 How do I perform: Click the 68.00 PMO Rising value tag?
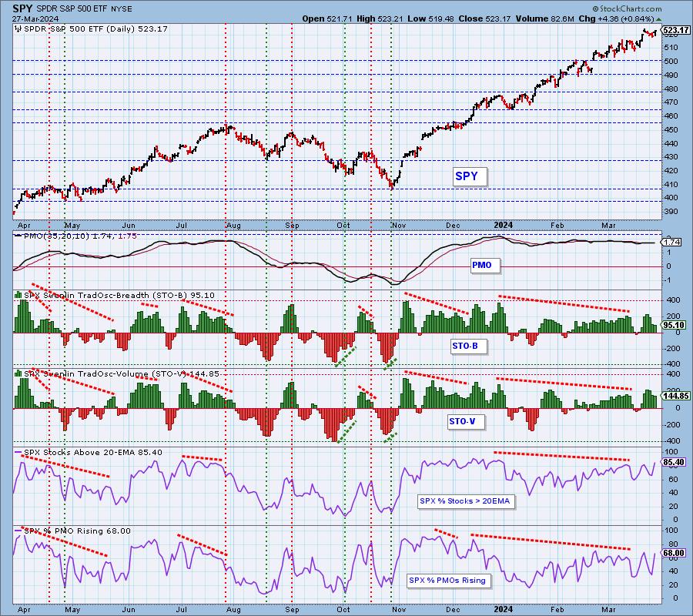(675, 553)
